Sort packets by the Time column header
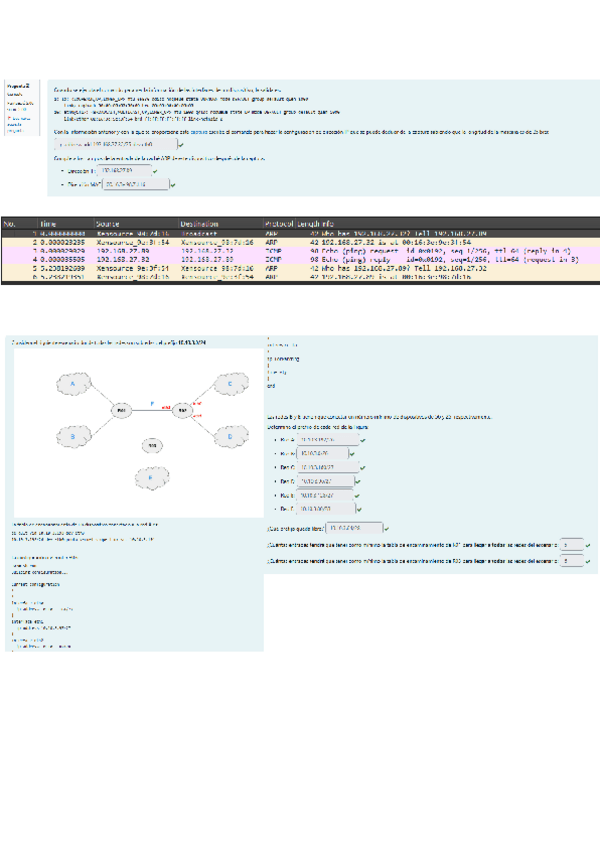Screen dimensions: 600x848 click(x=66, y=223)
